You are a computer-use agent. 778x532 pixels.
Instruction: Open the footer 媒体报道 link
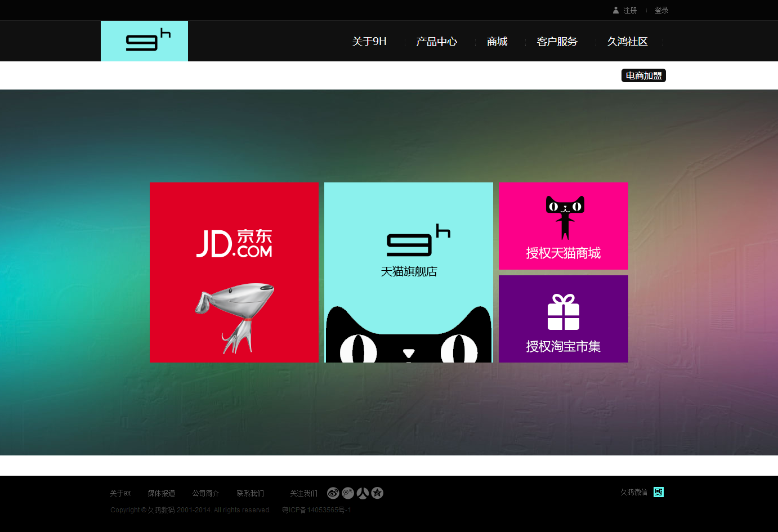point(161,493)
